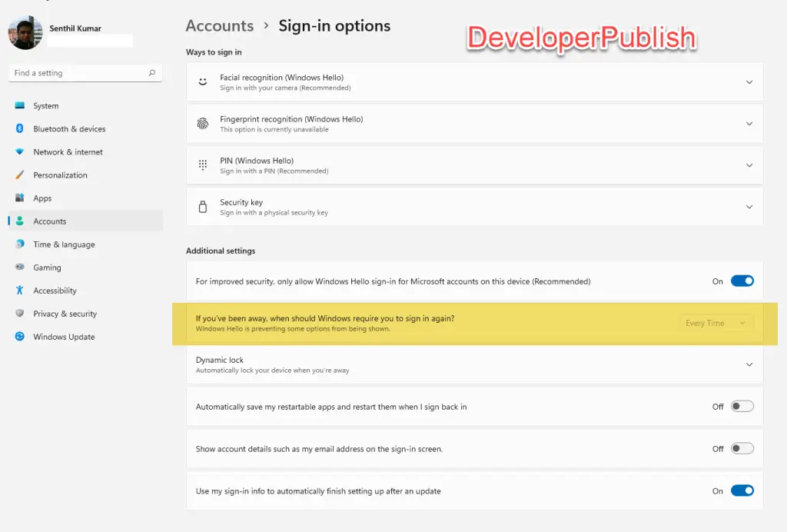787x532 pixels.
Task: Click 'Sign in with your camera (Recommended)'
Action: tap(285, 88)
